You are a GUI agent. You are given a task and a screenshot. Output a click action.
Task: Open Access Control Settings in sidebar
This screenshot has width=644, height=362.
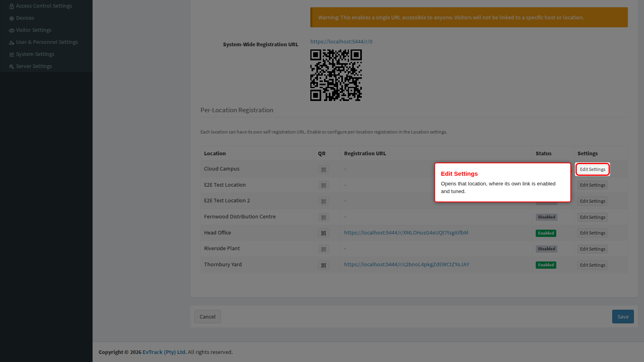(x=41, y=6)
